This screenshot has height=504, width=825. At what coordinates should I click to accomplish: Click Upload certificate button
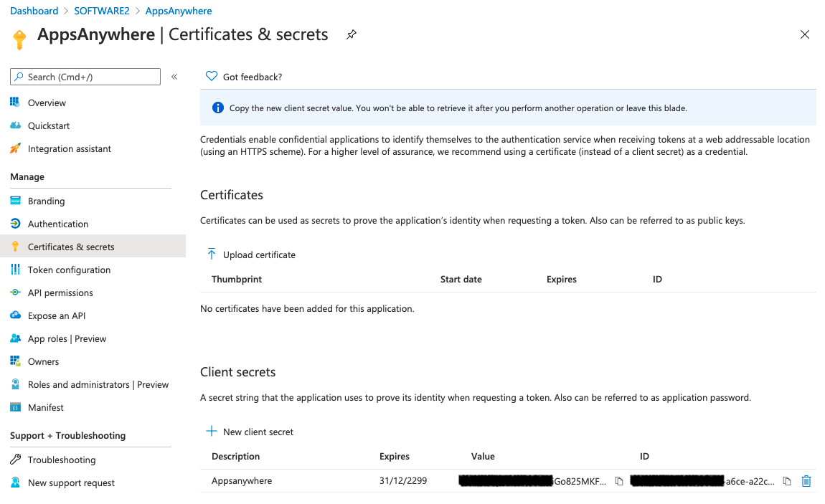(259, 255)
